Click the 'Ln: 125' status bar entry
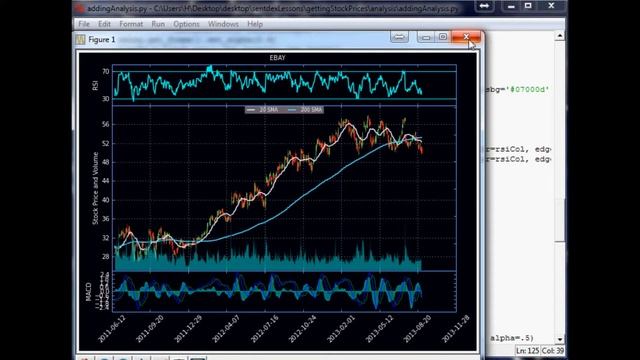Image resolution: width=640 pixels, height=360 pixels. click(527, 351)
